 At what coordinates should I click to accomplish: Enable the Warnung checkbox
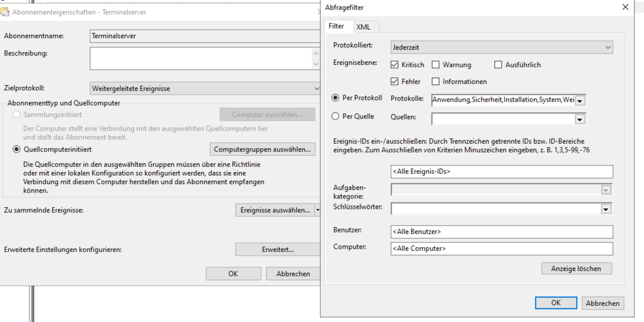point(436,65)
